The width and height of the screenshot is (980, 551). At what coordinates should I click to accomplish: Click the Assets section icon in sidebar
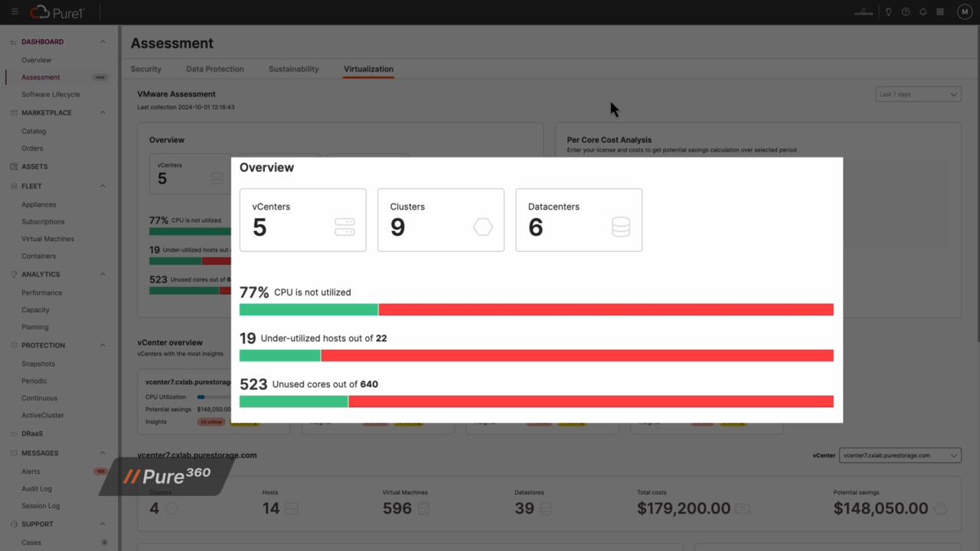click(x=14, y=167)
